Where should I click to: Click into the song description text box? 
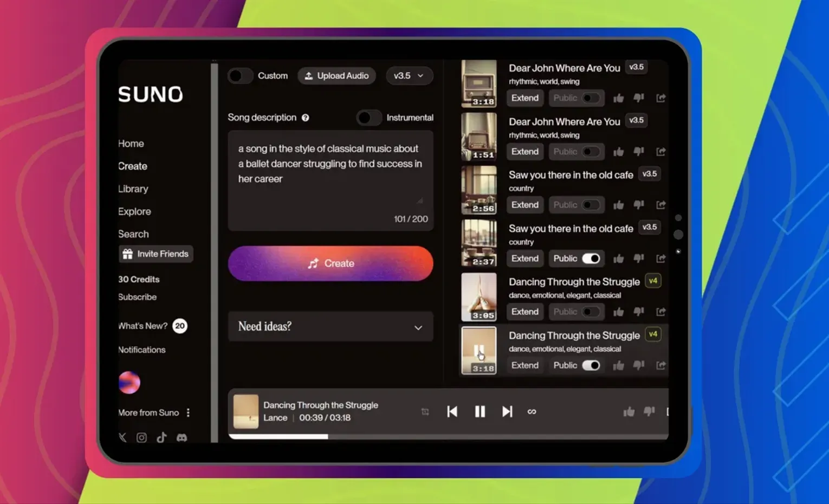click(x=331, y=180)
